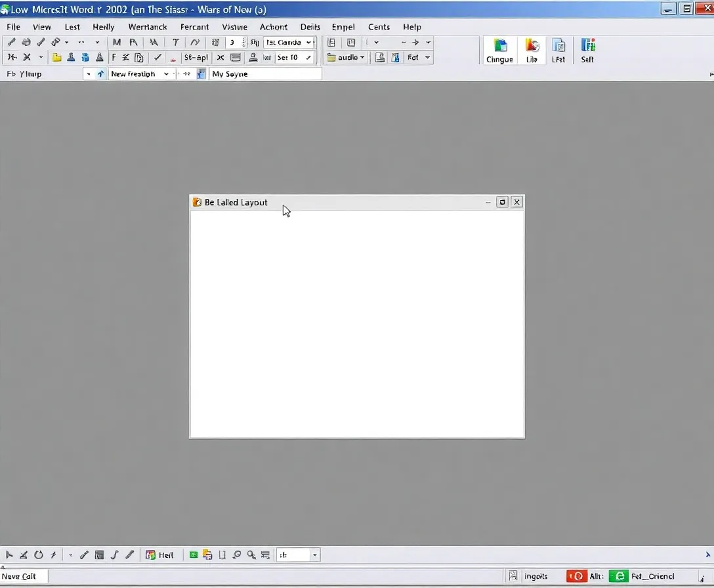Click the St-apl toolbar button

pos(196,57)
